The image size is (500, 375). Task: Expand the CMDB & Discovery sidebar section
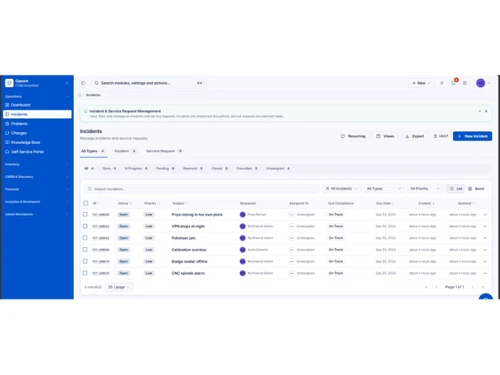[x=37, y=177]
